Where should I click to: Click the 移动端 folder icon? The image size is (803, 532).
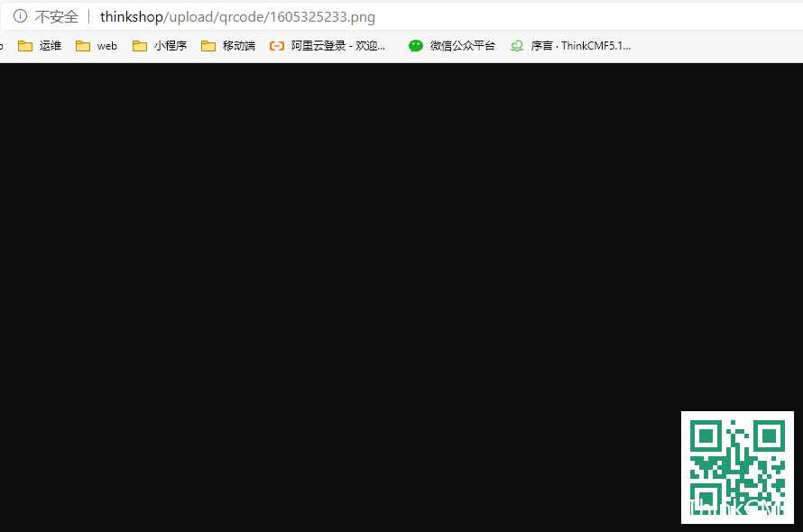pyautogui.click(x=208, y=46)
